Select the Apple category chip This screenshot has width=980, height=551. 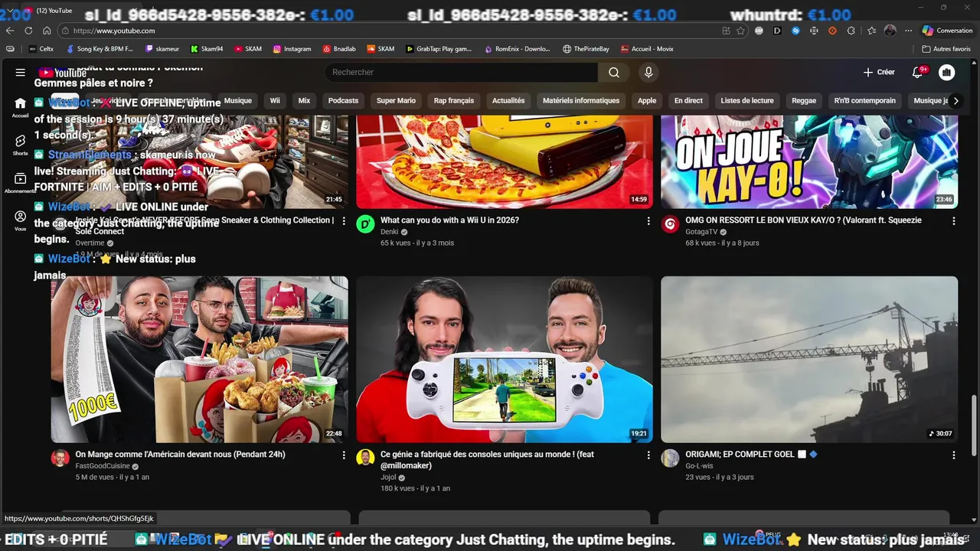[647, 100]
